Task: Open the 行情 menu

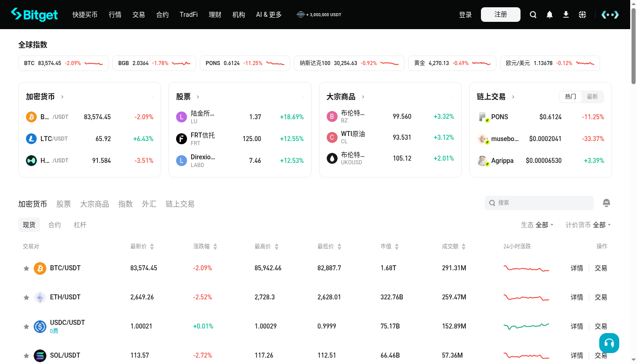Action: pyautogui.click(x=115, y=15)
